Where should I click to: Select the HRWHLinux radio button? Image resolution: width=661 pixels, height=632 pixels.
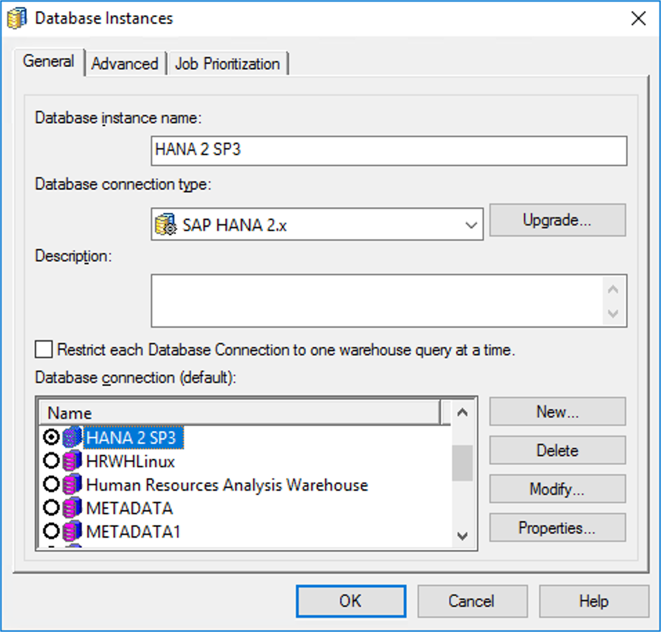tap(51, 461)
